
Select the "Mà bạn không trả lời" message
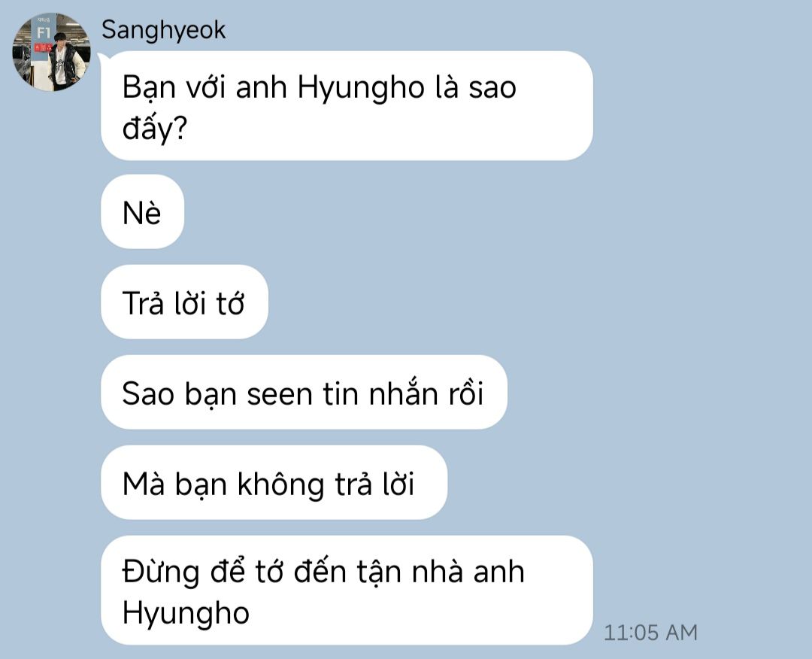click(274, 482)
